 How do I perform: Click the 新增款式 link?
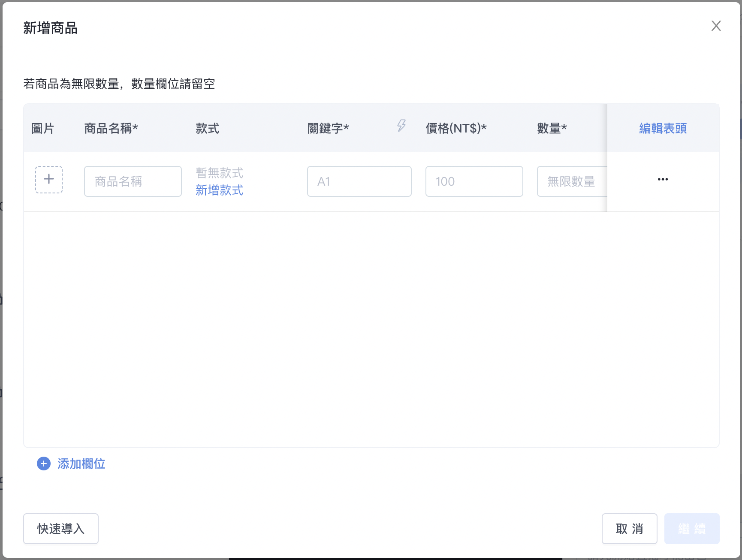coord(220,190)
